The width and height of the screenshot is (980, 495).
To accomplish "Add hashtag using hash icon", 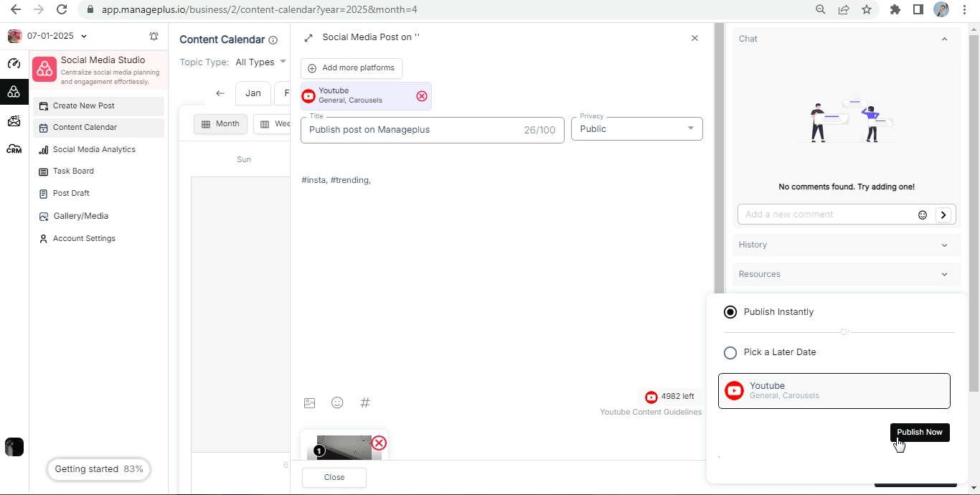I will pyautogui.click(x=365, y=403).
